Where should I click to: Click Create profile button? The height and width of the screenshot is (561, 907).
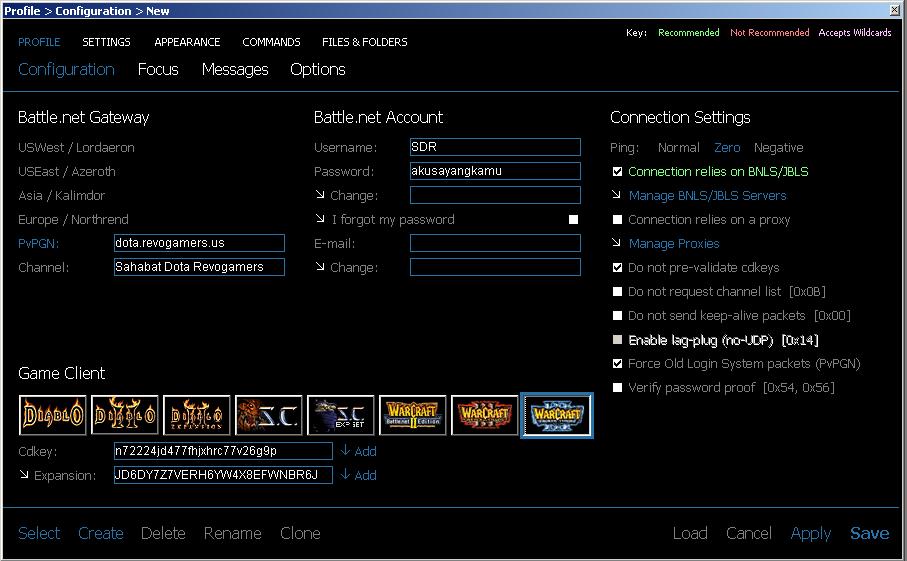click(x=101, y=533)
